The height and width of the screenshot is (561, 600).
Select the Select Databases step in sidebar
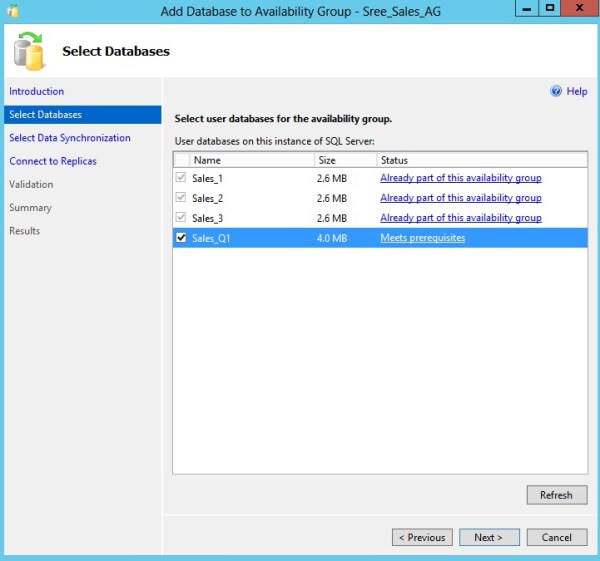(46, 115)
